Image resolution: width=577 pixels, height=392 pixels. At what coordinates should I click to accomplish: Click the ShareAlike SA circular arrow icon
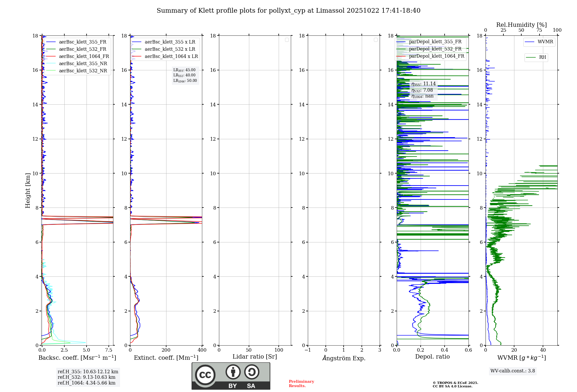[252, 372]
